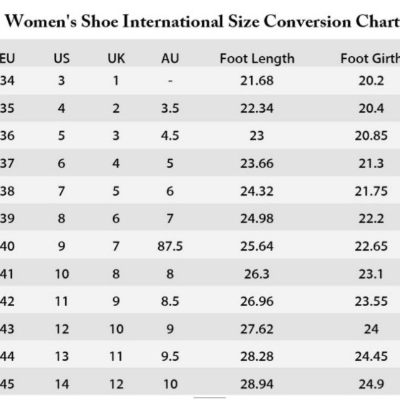Click the Foot Girth column header
400x400 pixels.
pyautogui.click(x=370, y=58)
